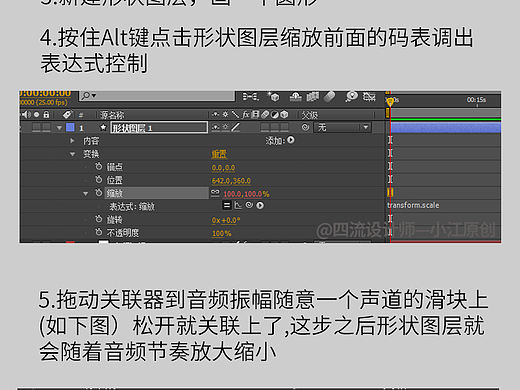
Task: Click the label tag column header icon
Action: click(67, 115)
